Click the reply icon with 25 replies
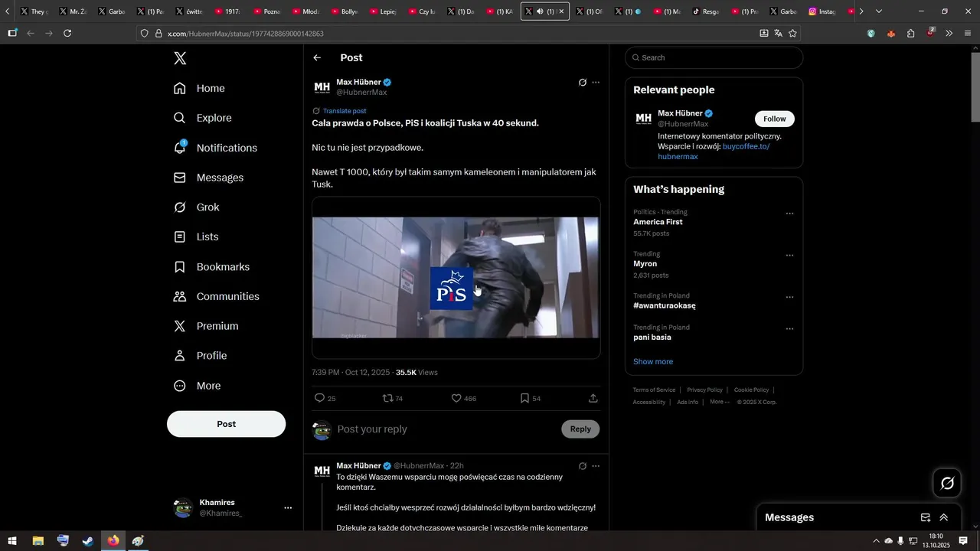The height and width of the screenshot is (551, 980). [x=320, y=398]
